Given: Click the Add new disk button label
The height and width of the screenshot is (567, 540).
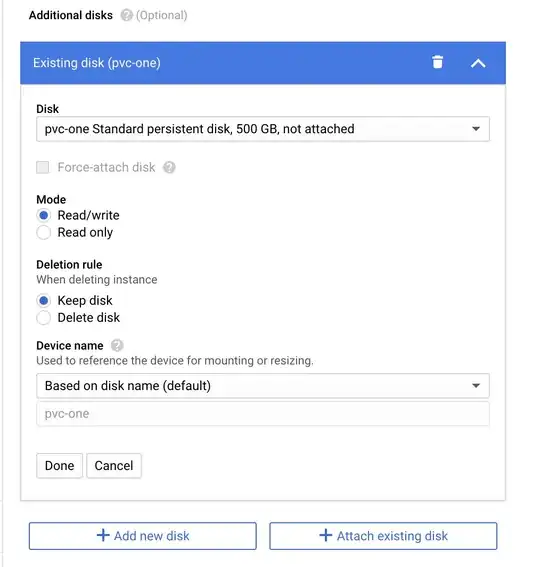Looking at the screenshot, I should click(152, 536).
